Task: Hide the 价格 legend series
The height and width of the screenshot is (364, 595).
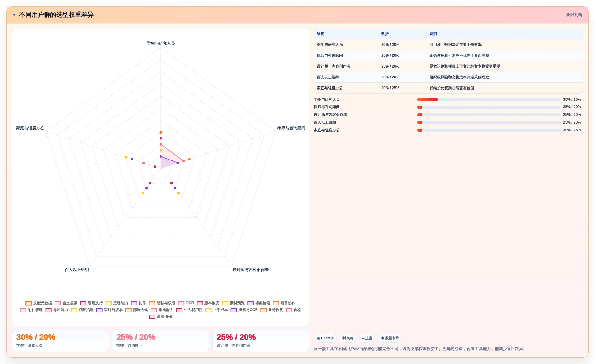Action: [x=293, y=310]
